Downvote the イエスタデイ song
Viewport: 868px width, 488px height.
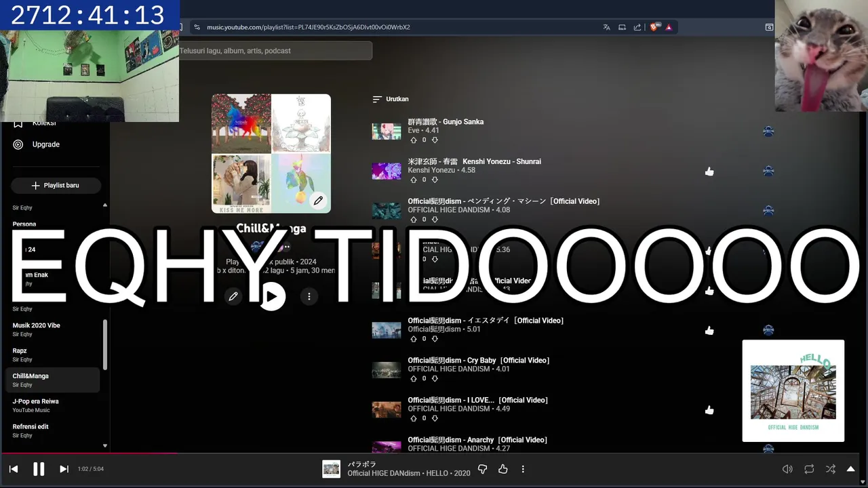click(x=435, y=339)
